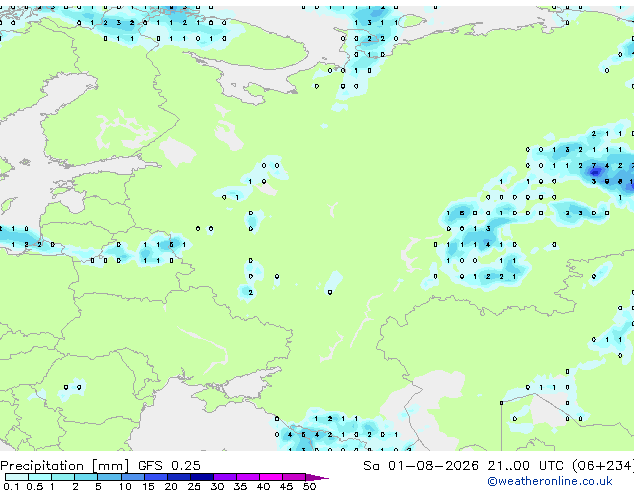The width and height of the screenshot is (634, 490).
Task: Select the 20–25 mm legend swatch
Action: coord(178,477)
